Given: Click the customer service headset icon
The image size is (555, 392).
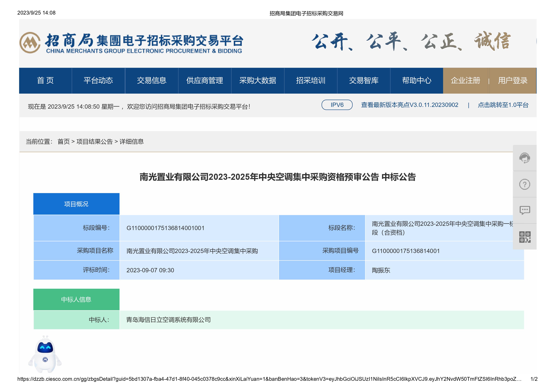Looking at the screenshot, I should point(524,158).
